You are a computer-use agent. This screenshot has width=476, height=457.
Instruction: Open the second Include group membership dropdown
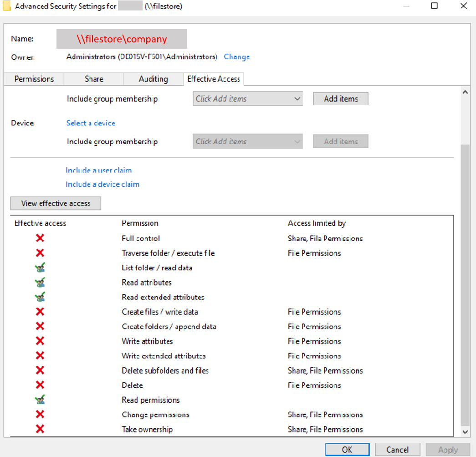[x=247, y=141]
